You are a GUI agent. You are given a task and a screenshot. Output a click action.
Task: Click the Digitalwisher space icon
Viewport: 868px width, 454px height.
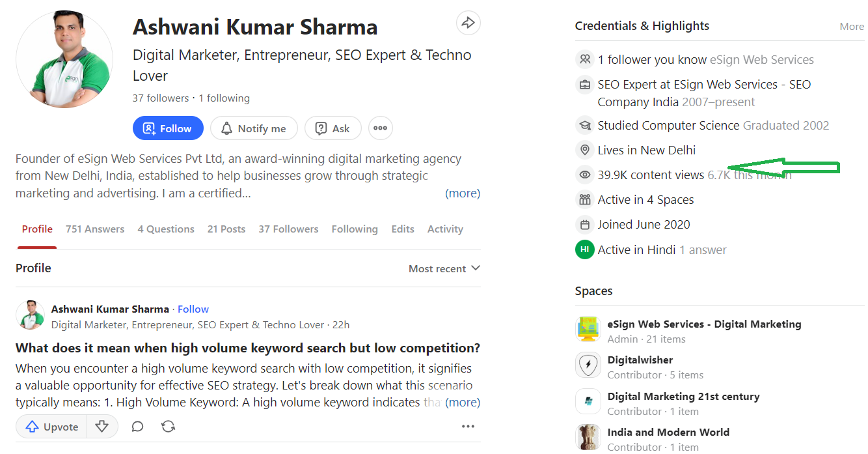tap(588, 365)
